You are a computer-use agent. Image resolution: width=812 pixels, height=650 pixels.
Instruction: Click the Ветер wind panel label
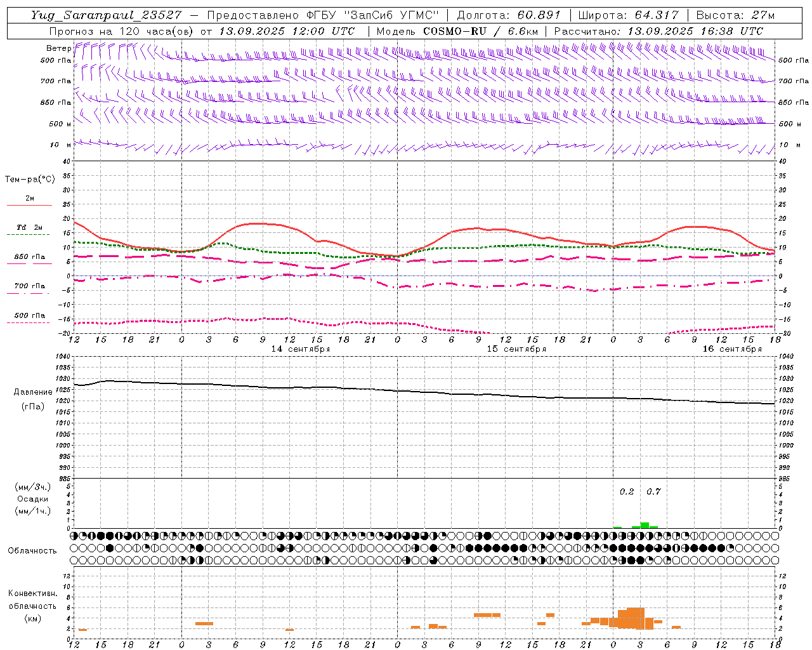tap(58, 48)
